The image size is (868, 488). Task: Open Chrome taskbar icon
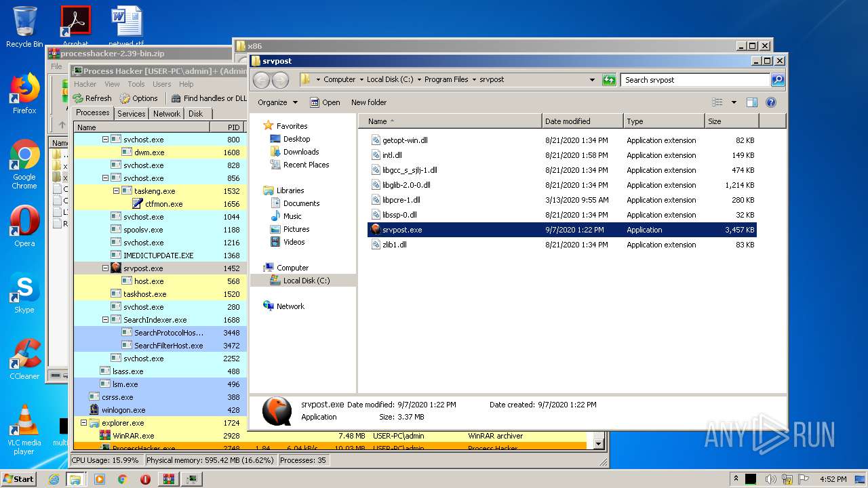pos(122,479)
